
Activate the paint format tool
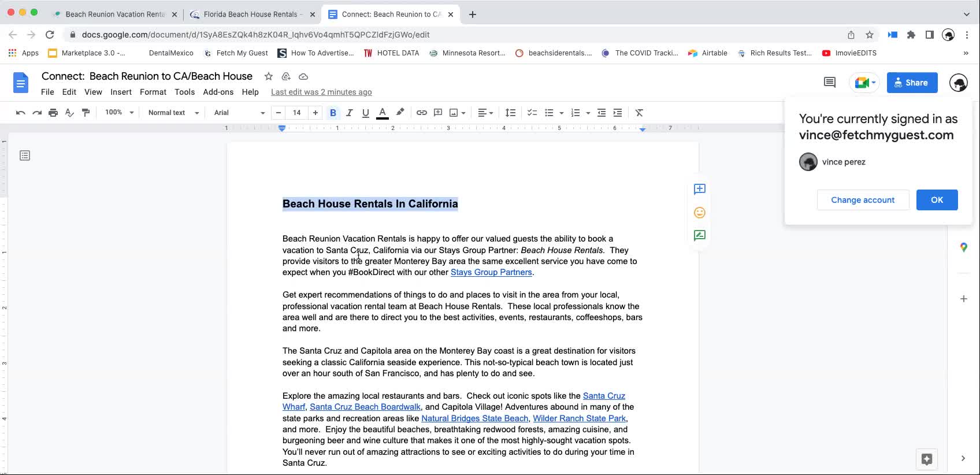[x=86, y=113]
